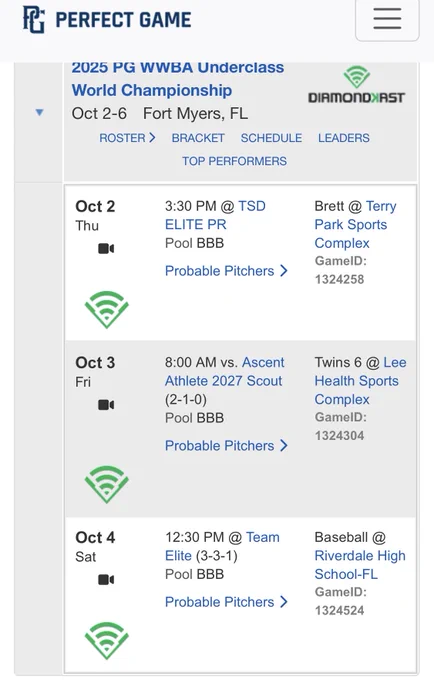Image resolution: width=434 pixels, height=680 pixels.
Task: Open DiamondKast green icon for Oct 3 game
Action: pos(107,484)
